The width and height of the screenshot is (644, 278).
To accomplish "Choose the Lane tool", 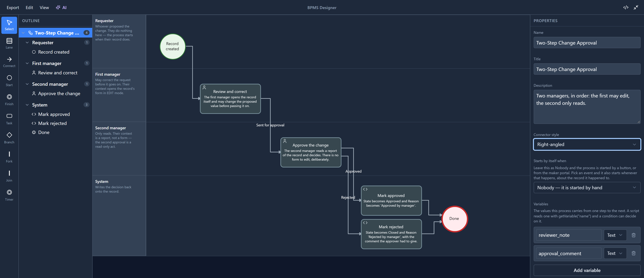I will point(9,44).
